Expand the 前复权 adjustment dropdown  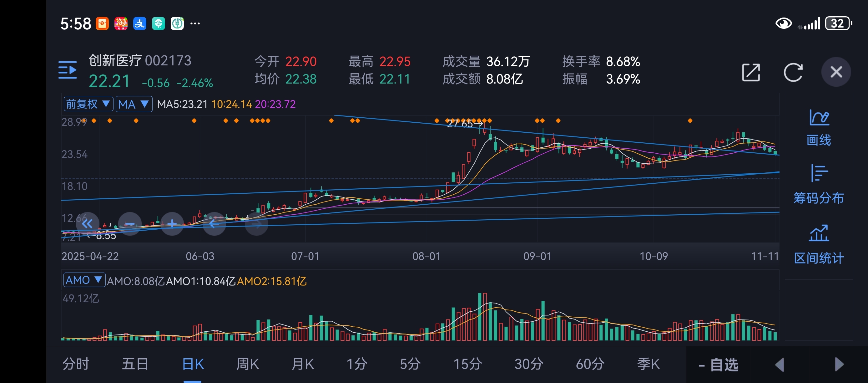click(88, 104)
